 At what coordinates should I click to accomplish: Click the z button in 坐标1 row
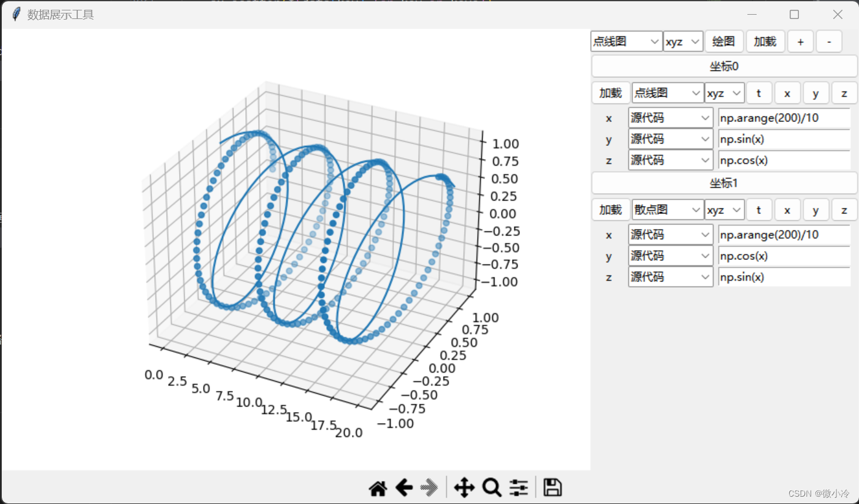pyautogui.click(x=844, y=210)
